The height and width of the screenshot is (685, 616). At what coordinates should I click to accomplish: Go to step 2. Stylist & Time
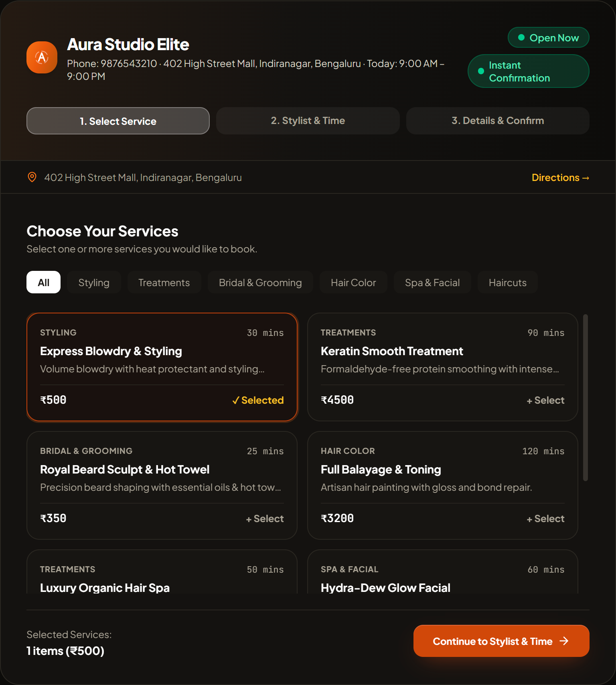308,121
